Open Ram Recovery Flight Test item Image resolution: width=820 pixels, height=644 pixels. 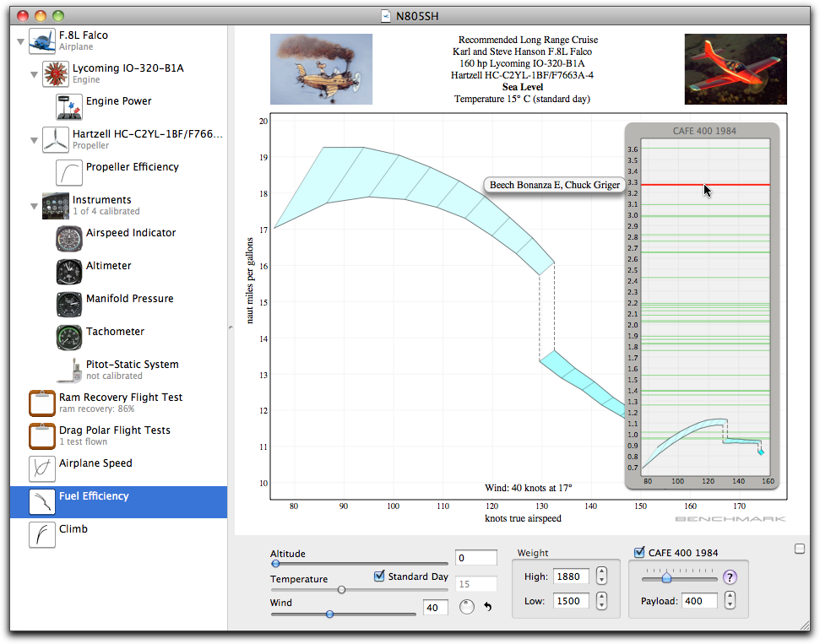click(119, 403)
